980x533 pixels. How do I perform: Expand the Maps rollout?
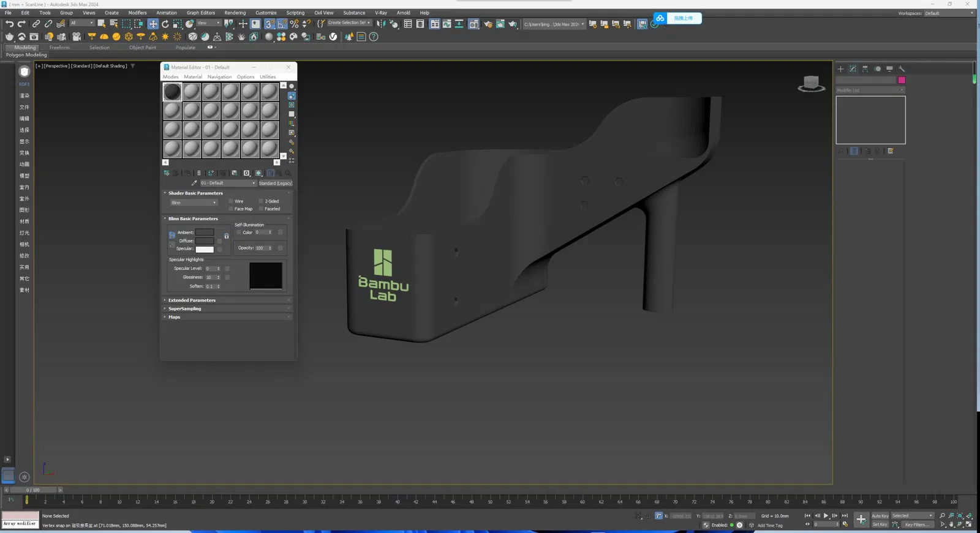[175, 317]
